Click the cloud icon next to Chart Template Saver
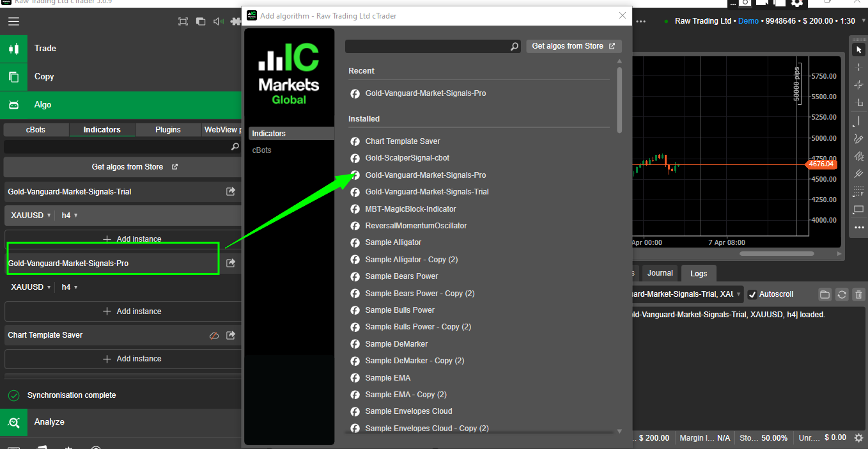Screen dimensions: 868x449 pyautogui.click(x=214, y=335)
